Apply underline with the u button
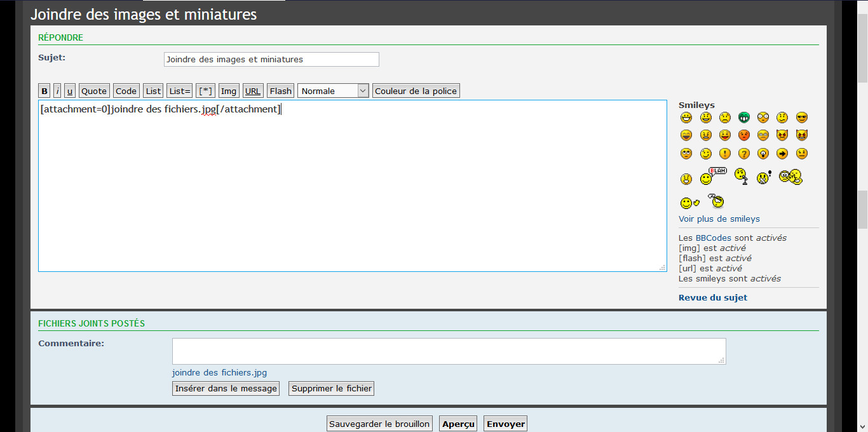Screen dimensions: 868x432 coord(70,91)
